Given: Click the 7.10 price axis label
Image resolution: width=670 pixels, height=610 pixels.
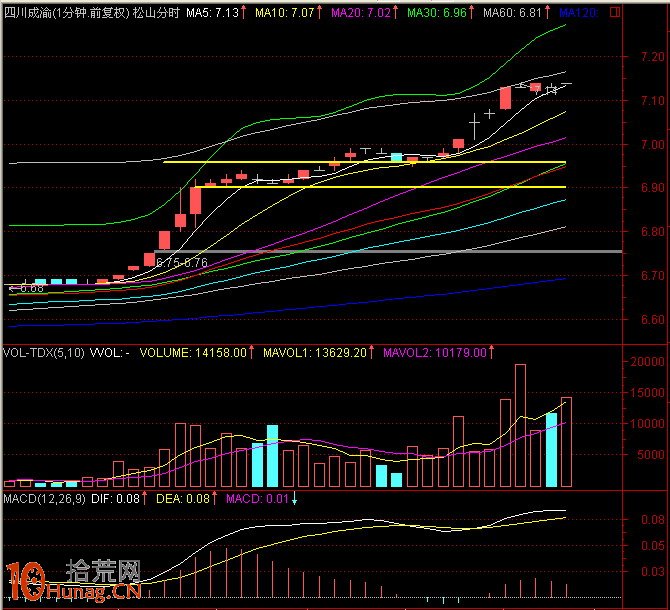Looking at the screenshot, I should tap(652, 101).
